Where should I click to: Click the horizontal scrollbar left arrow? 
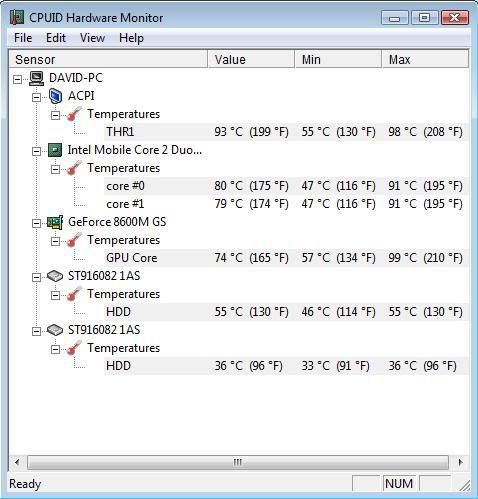pyautogui.click(x=17, y=462)
